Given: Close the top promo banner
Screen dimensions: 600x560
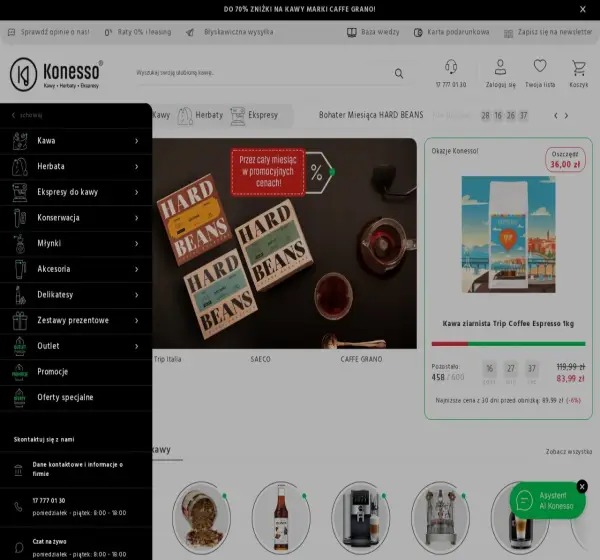Looking at the screenshot, I should [582, 9].
